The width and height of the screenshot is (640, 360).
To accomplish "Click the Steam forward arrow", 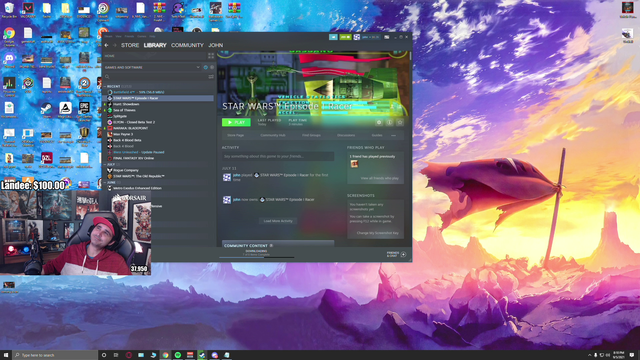I will point(114,45).
